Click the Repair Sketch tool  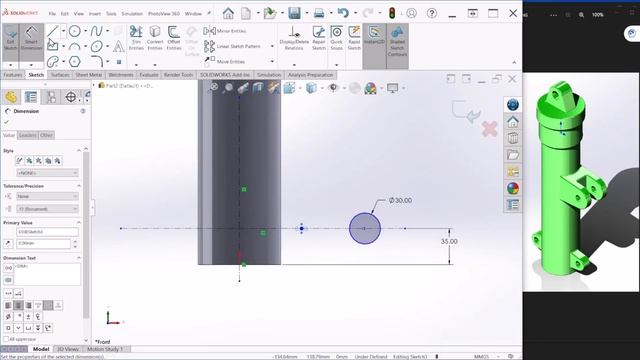click(319, 38)
